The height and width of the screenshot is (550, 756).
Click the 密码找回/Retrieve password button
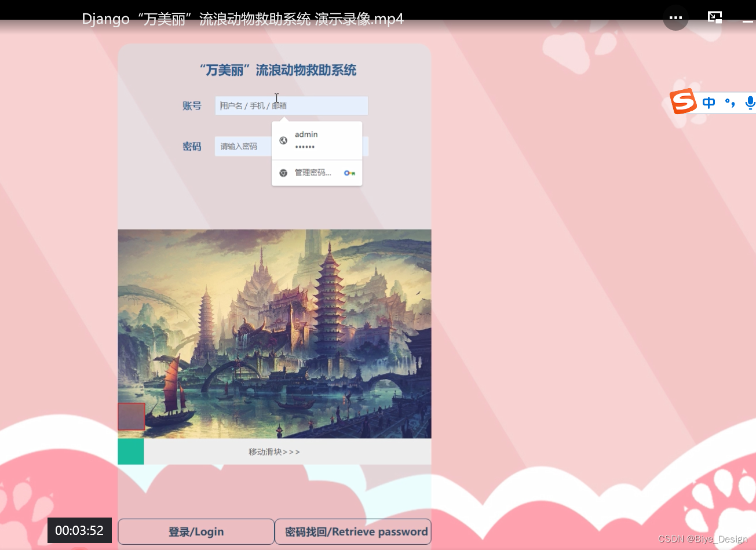tap(353, 531)
